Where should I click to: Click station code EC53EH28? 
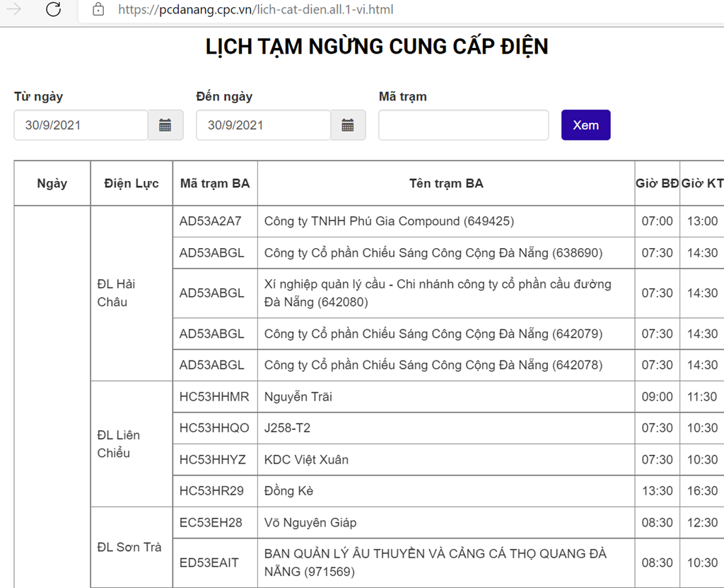coord(211,522)
